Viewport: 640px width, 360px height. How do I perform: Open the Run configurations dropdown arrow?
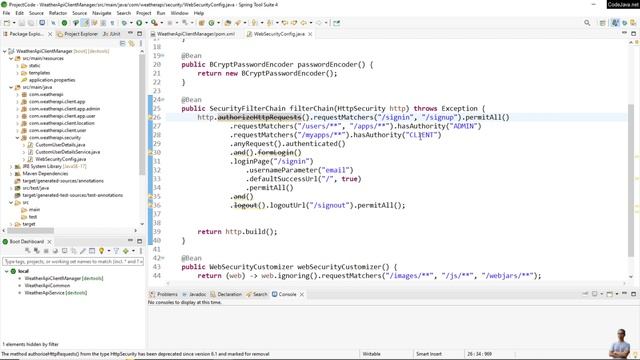146,23
